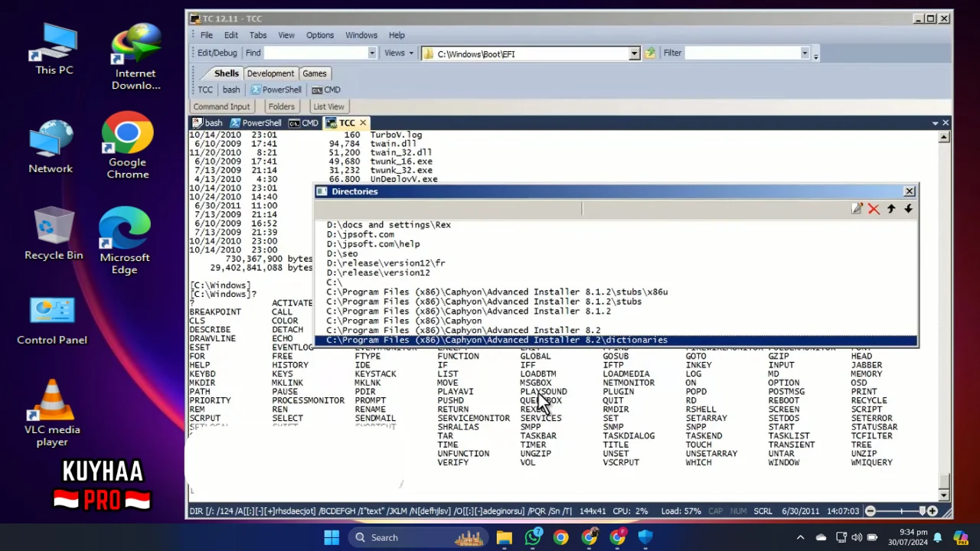Close the Directories dialog
Image resolution: width=980 pixels, height=551 pixels.
coord(909,191)
